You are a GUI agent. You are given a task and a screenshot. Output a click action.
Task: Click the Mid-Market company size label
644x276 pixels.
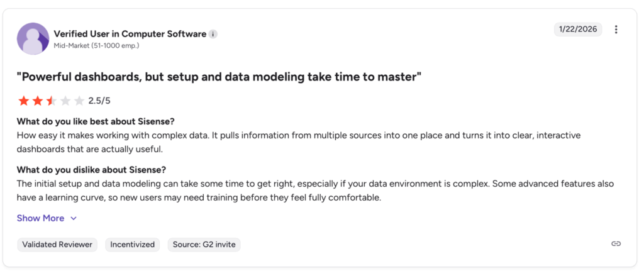tap(96, 45)
